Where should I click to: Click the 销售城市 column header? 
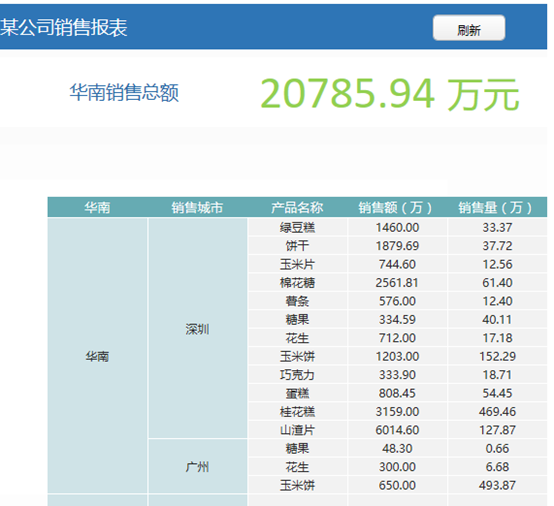tap(198, 207)
